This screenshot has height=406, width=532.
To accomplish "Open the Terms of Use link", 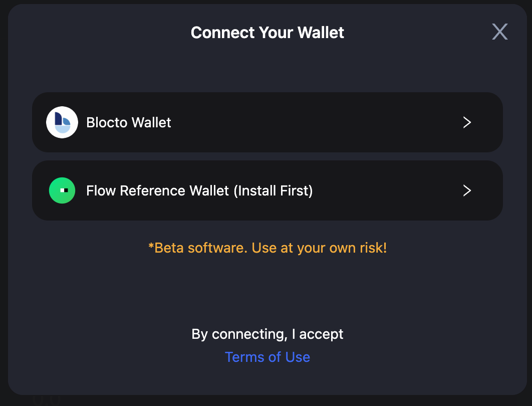I will coord(268,357).
